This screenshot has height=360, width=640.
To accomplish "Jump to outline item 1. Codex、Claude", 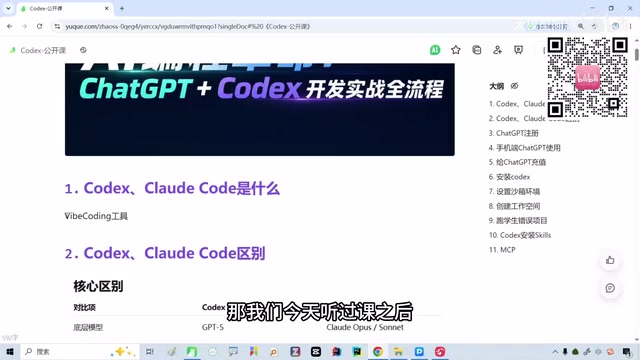I will point(517,104).
